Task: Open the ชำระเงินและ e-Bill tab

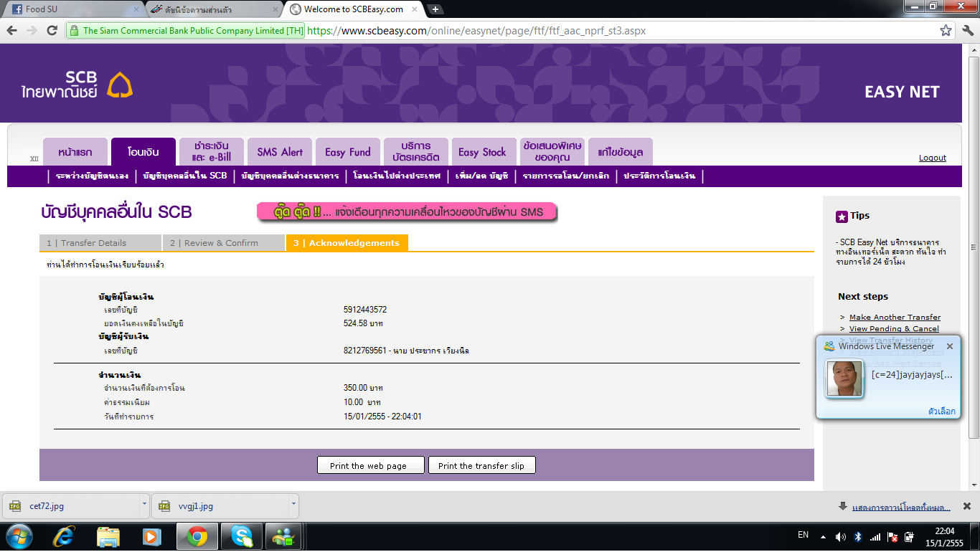Action: point(212,152)
